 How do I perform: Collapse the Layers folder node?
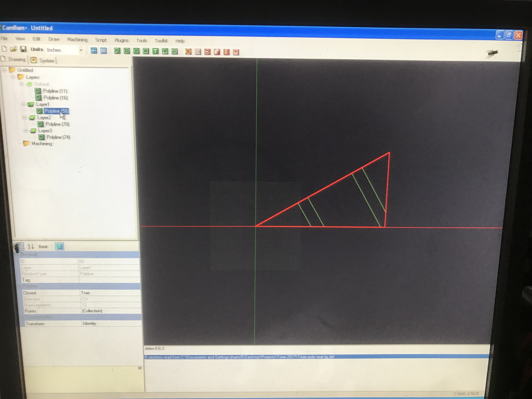click(13, 77)
